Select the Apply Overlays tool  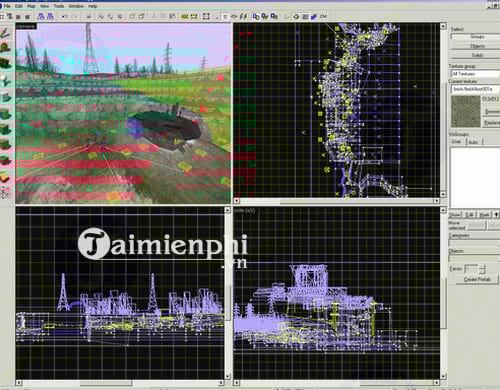[x=6, y=160]
